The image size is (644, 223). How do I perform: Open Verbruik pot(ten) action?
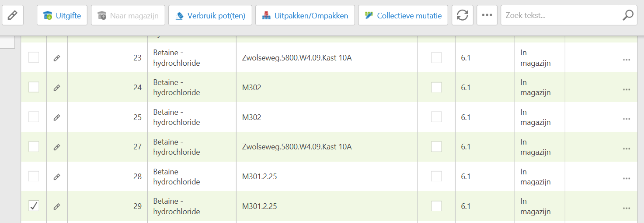210,15
